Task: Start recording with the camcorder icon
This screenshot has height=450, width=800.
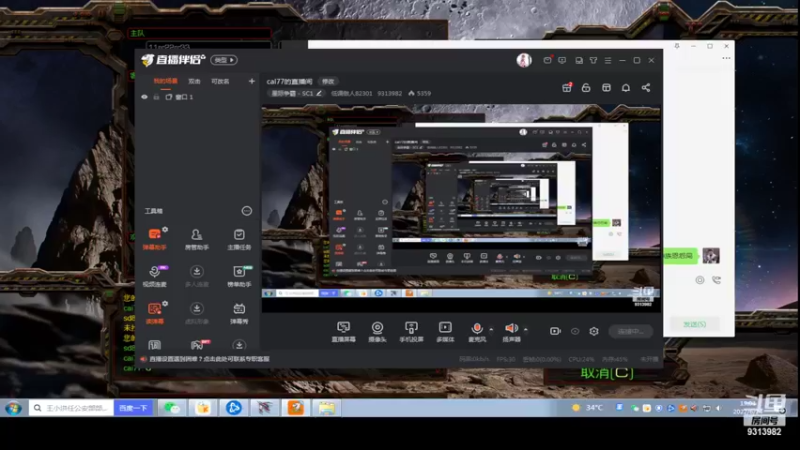Action: click(555, 331)
